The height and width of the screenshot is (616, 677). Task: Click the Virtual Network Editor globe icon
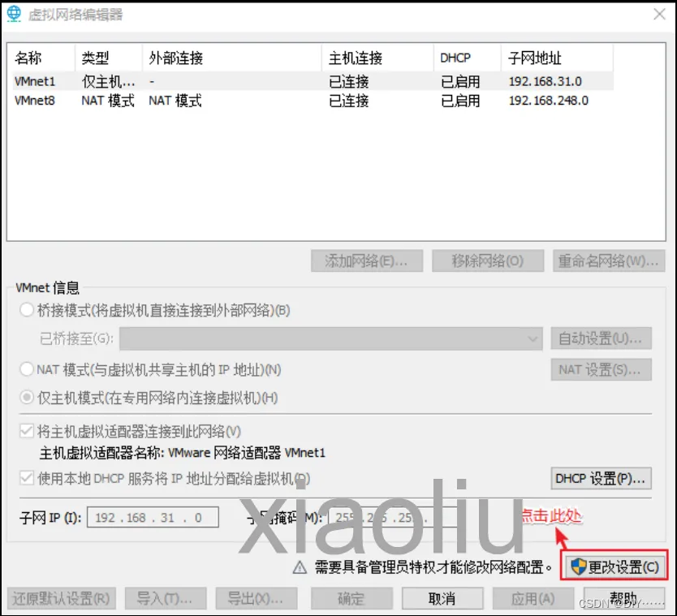(x=14, y=14)
